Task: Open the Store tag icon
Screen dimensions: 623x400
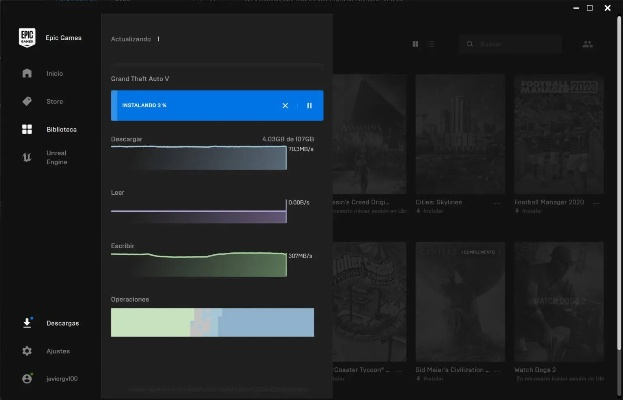Action: coord(27,101)
